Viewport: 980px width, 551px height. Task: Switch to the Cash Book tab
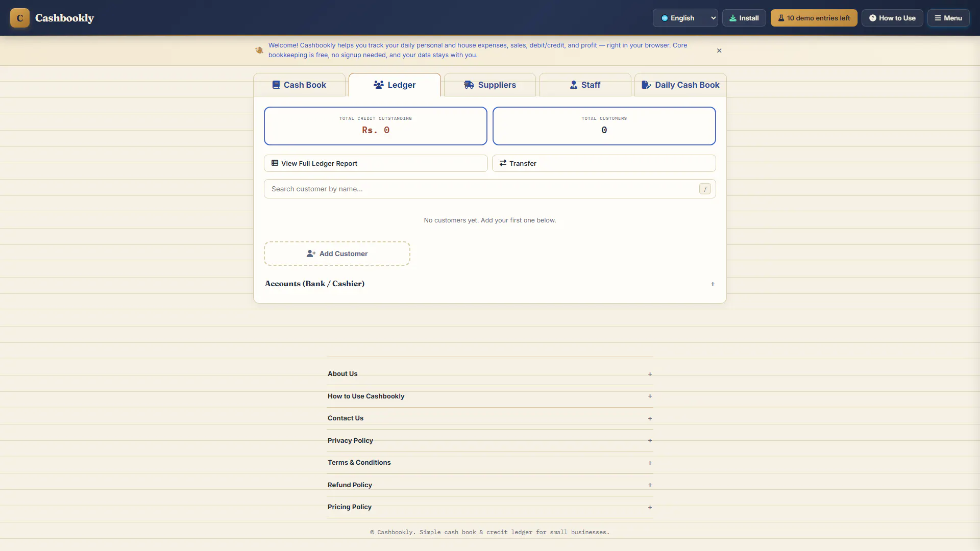(x=300, y=85)
